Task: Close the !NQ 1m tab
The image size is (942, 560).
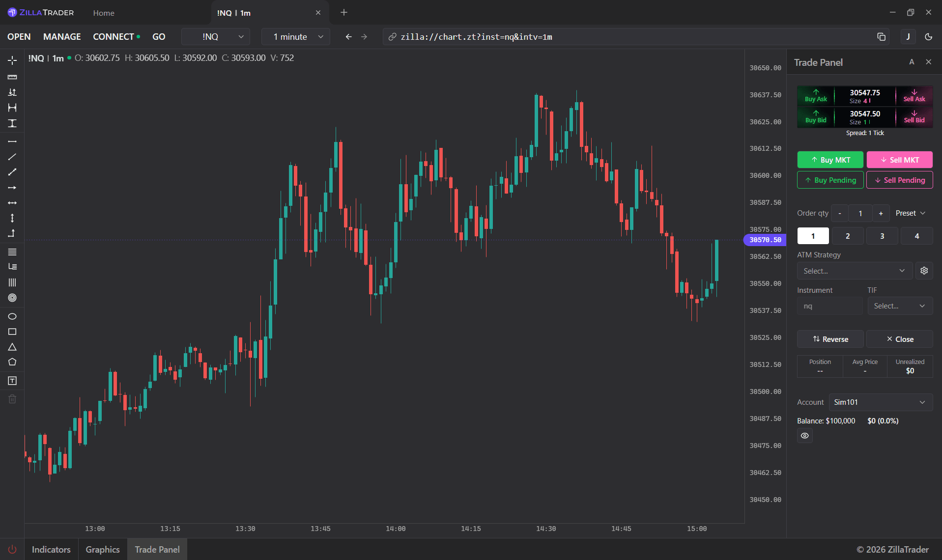Action: pos(318,13)
